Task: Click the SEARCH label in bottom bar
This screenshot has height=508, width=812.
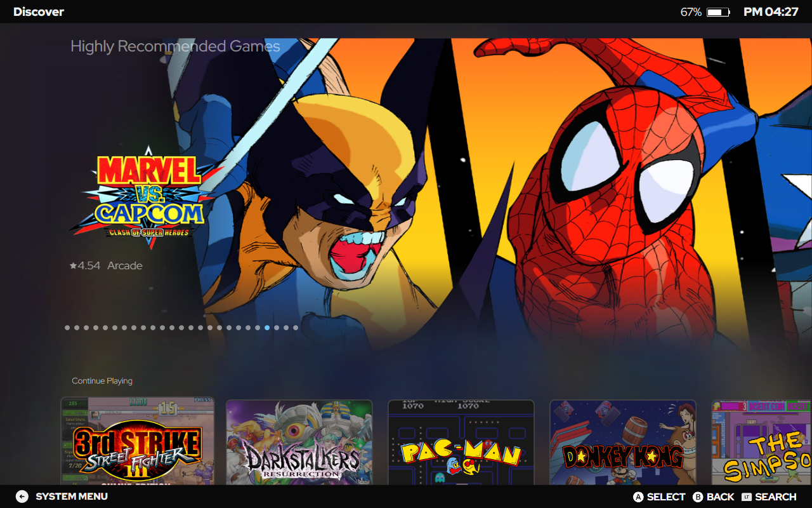Action: [776, 497]
